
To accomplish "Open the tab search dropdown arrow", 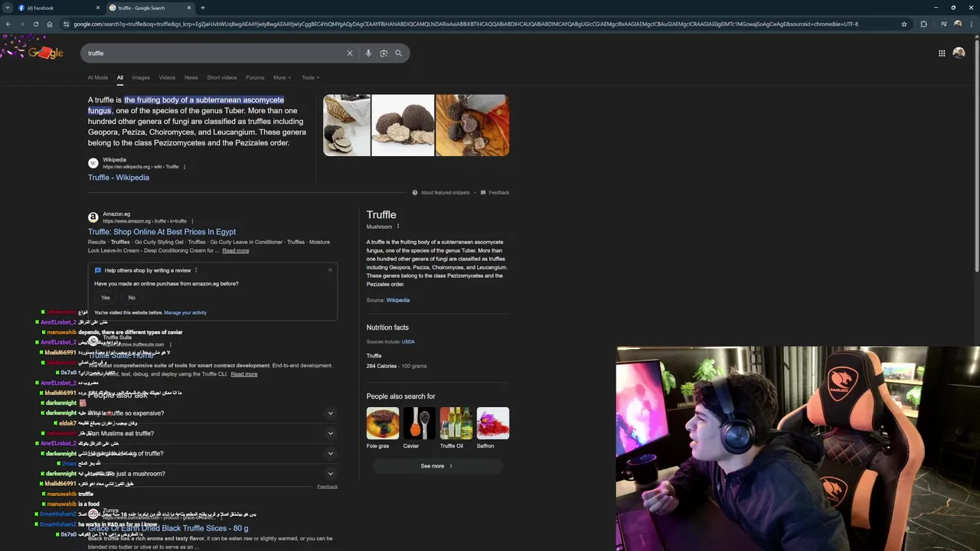I will pyautogui.click(x=7, y=8).
